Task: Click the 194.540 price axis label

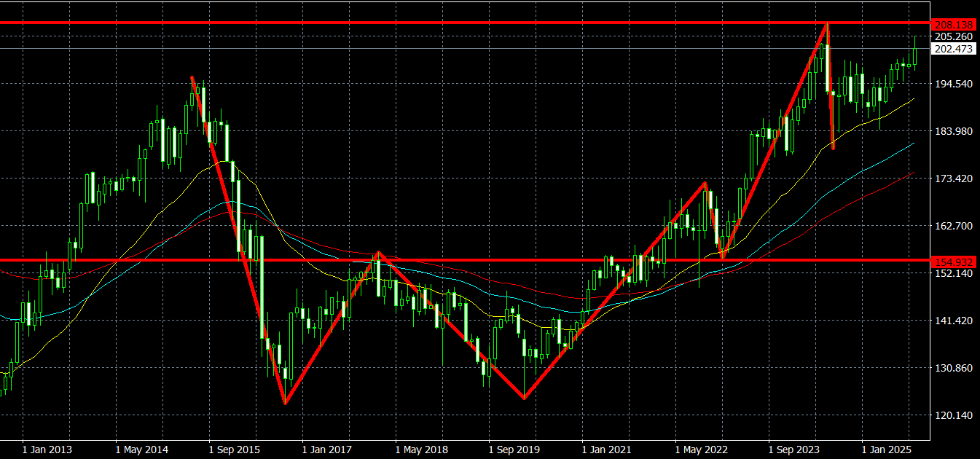Action: click(952, 84)
